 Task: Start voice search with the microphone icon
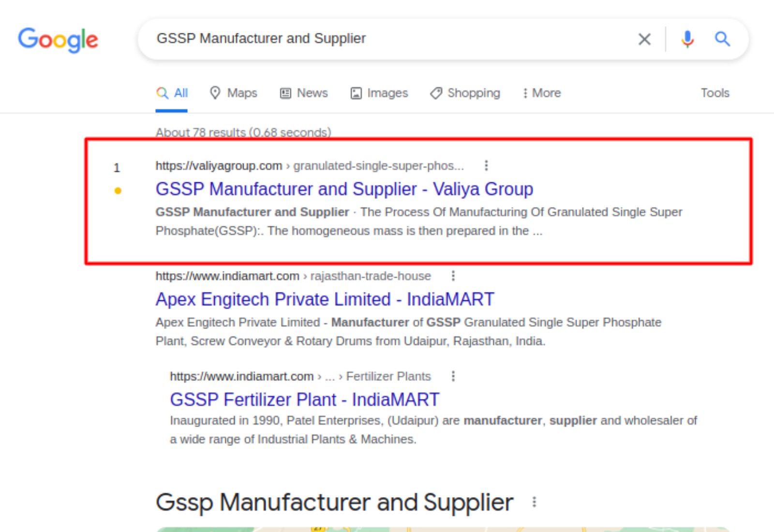click(686, 39)
